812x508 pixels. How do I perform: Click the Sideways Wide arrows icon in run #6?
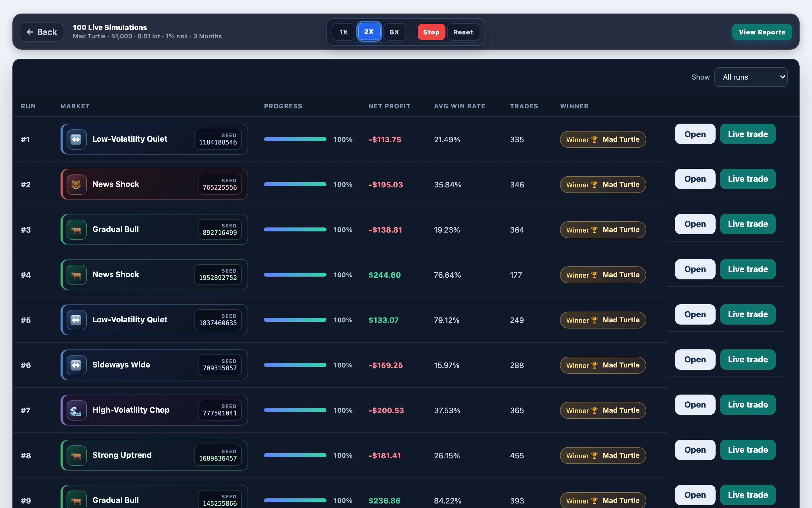tap(76, 365)
